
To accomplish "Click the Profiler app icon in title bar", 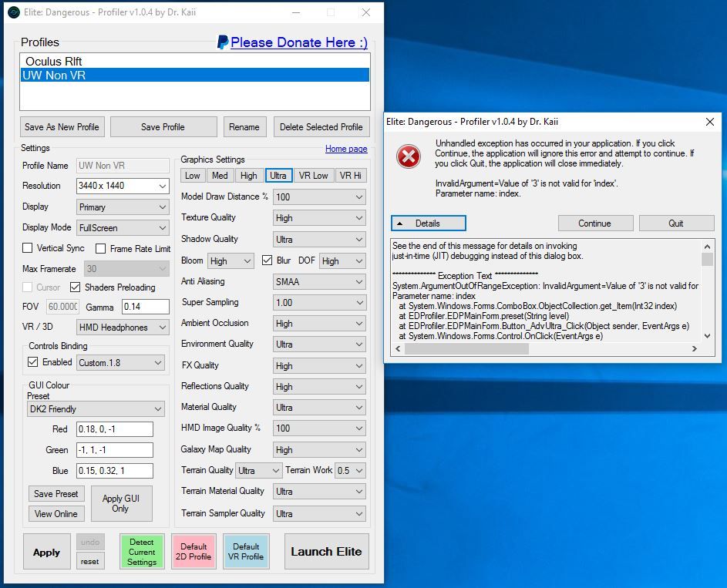I will (x=14, y=12).
